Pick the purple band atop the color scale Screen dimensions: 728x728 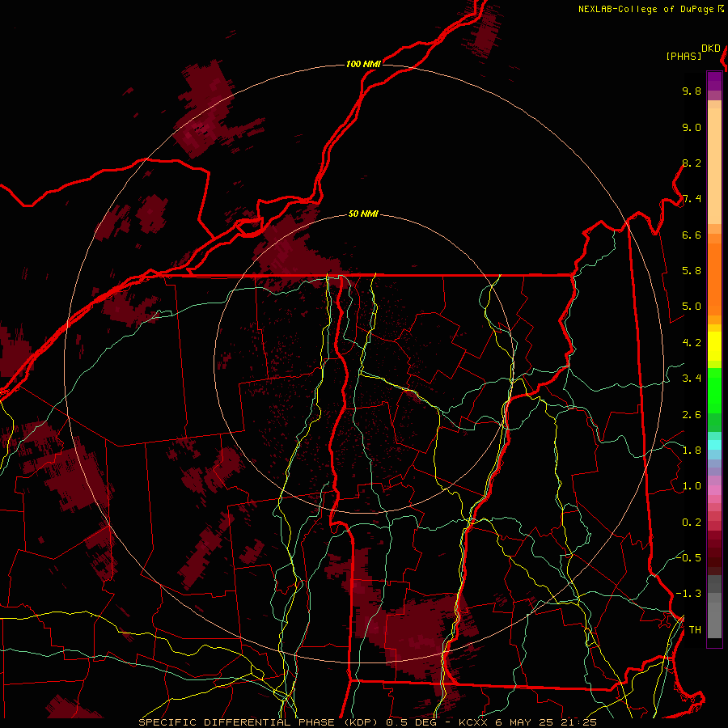coord(714,81)
